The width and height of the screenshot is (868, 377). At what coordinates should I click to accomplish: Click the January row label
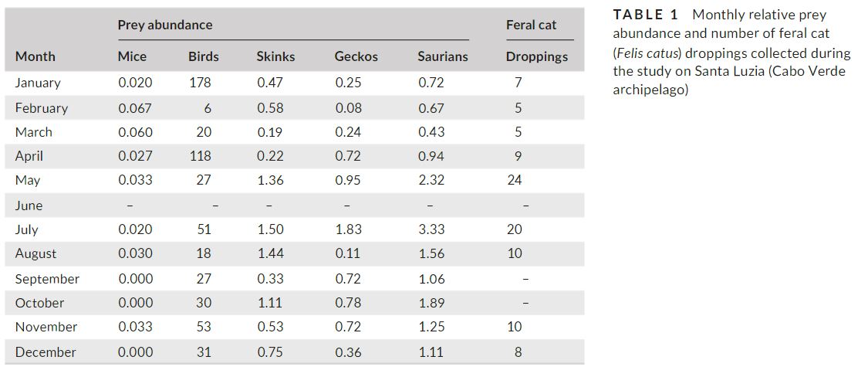pyautogui.click(x=38, y=83)
